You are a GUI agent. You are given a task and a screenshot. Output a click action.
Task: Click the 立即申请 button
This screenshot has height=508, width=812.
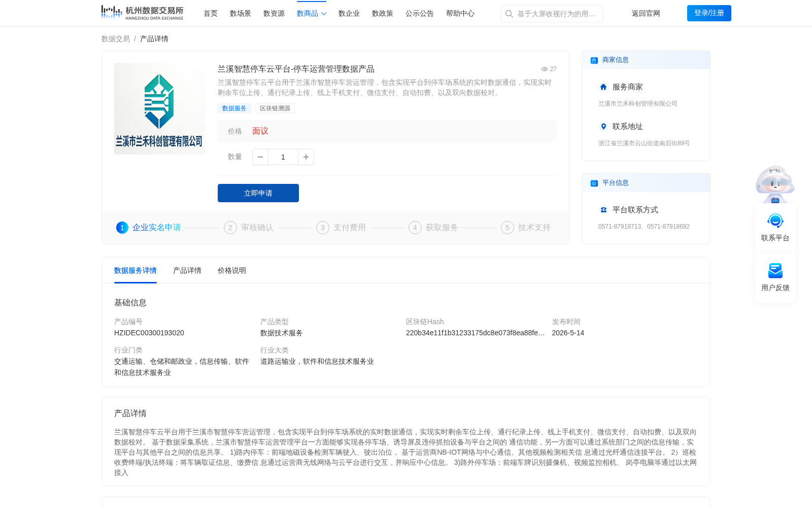click(x=258, y=193)
